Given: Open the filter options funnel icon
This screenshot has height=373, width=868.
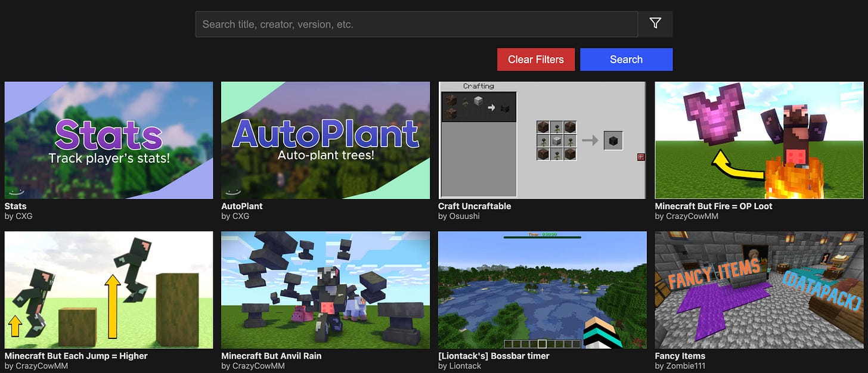Looking at the screenshot, I should (655, 24).
